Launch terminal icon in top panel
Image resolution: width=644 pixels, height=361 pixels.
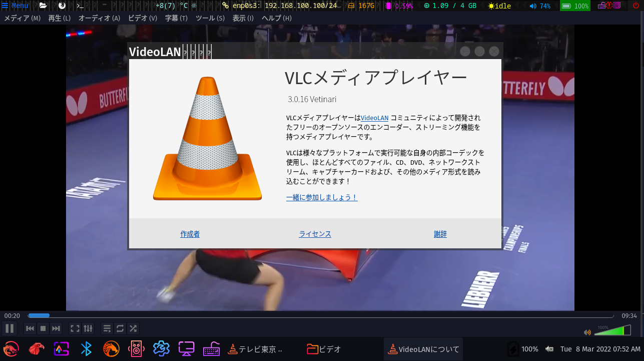click(x=80, y=6)
